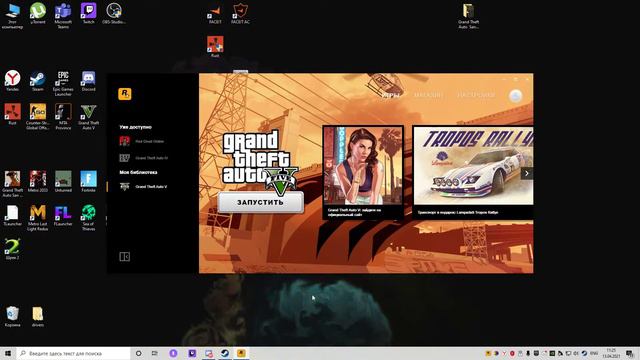This screenshot has width=640, height=360.
Task: Open the Epic Games Launcher desktop icon
Action: [63, 83]
